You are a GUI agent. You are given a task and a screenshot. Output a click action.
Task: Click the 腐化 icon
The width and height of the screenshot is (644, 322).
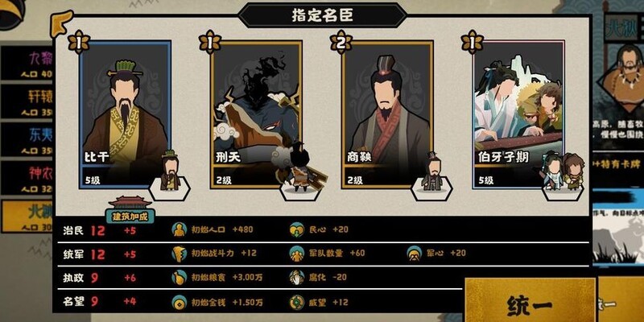coord(296,277)
